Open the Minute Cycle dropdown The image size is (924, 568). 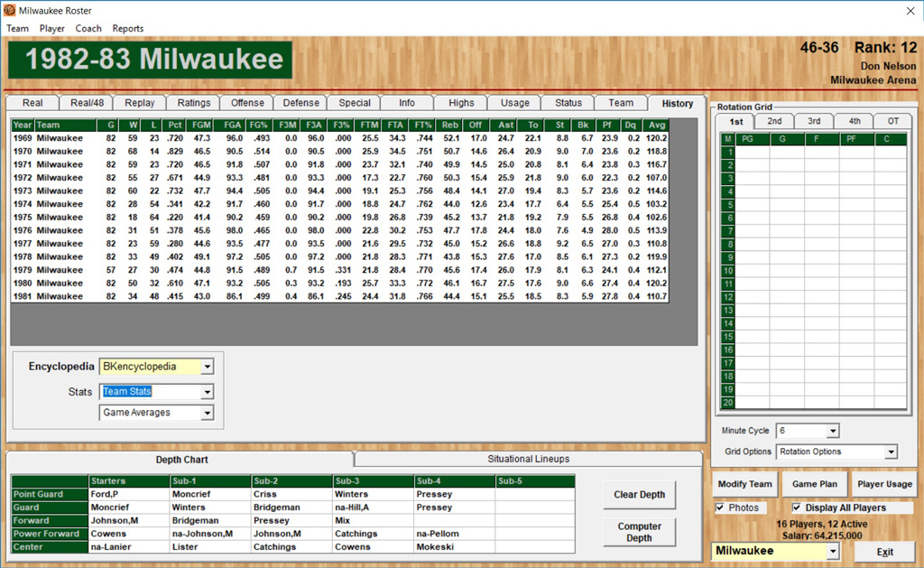coord(831,431)
